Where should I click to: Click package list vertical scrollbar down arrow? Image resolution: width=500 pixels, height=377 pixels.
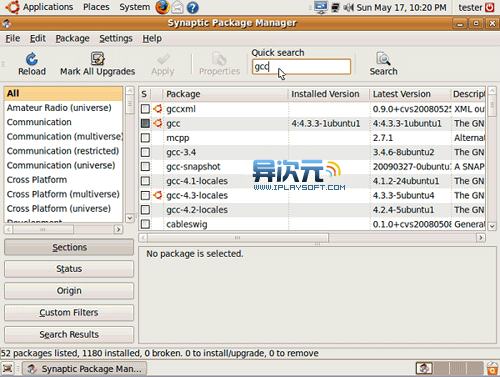[x=492, y=226]
